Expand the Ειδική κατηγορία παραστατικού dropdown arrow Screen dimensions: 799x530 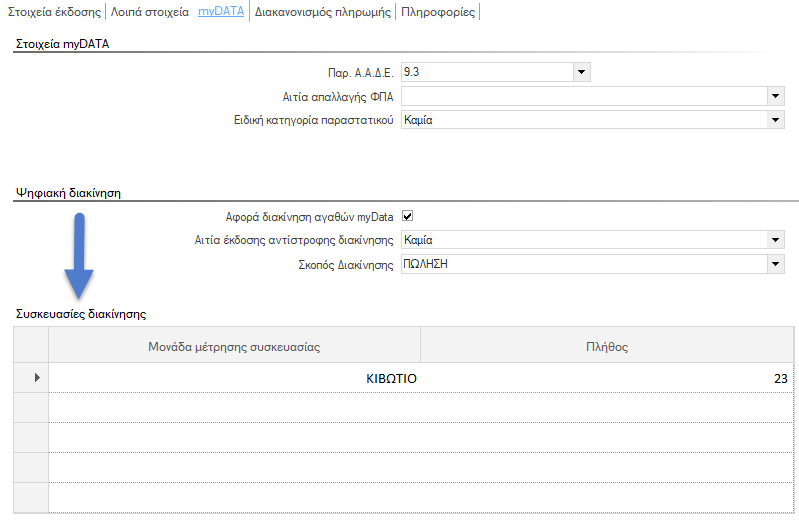pyautogui.click(x=776, y=120)
